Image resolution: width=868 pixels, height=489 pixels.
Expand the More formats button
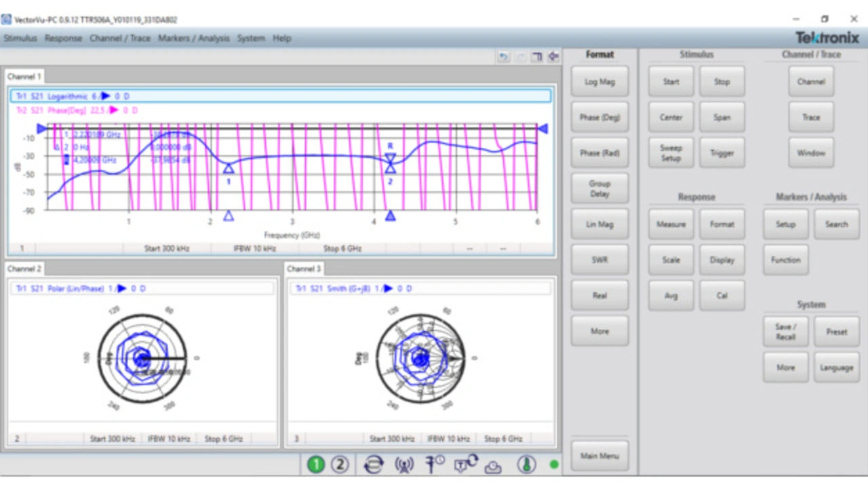coord(599,331)
